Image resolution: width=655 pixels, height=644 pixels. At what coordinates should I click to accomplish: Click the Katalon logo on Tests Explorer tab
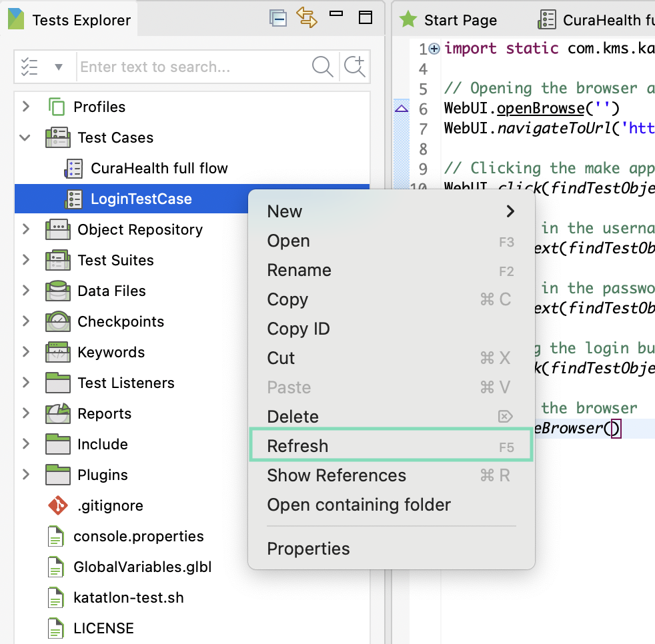(x=16, y=19)
